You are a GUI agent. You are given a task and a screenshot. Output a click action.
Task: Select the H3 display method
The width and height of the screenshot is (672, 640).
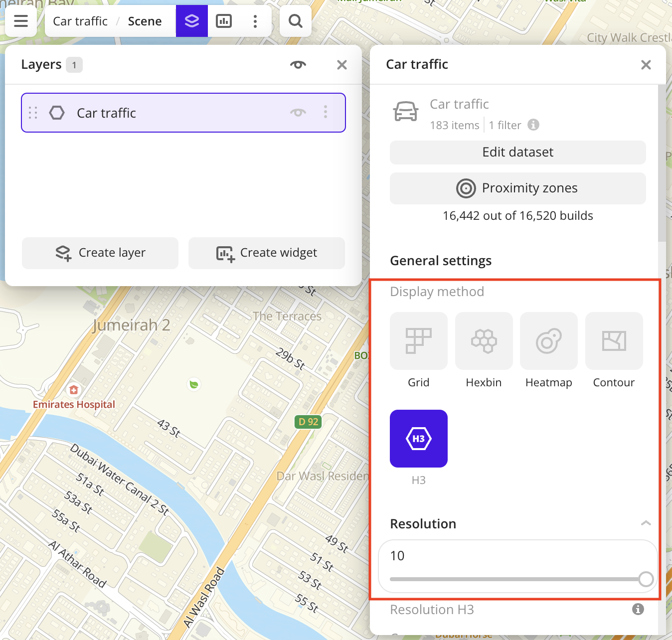click(x=418, y=439)
